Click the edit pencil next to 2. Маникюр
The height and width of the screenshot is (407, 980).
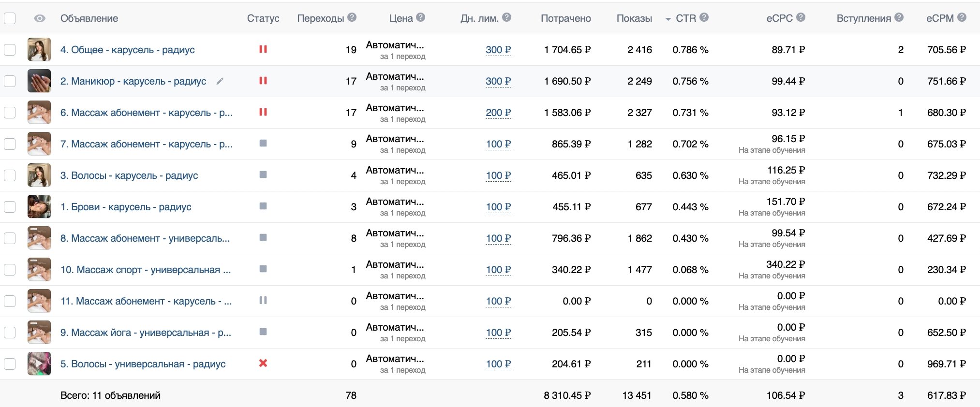220,81
